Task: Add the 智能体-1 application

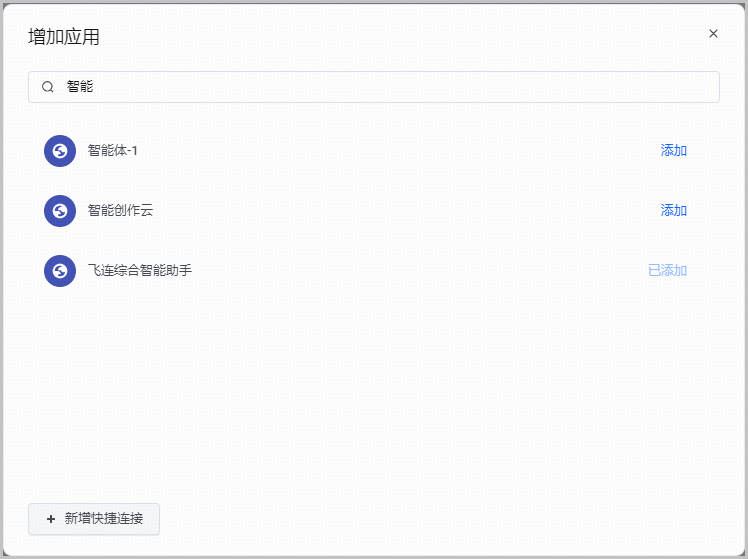Action: point(674,151)
